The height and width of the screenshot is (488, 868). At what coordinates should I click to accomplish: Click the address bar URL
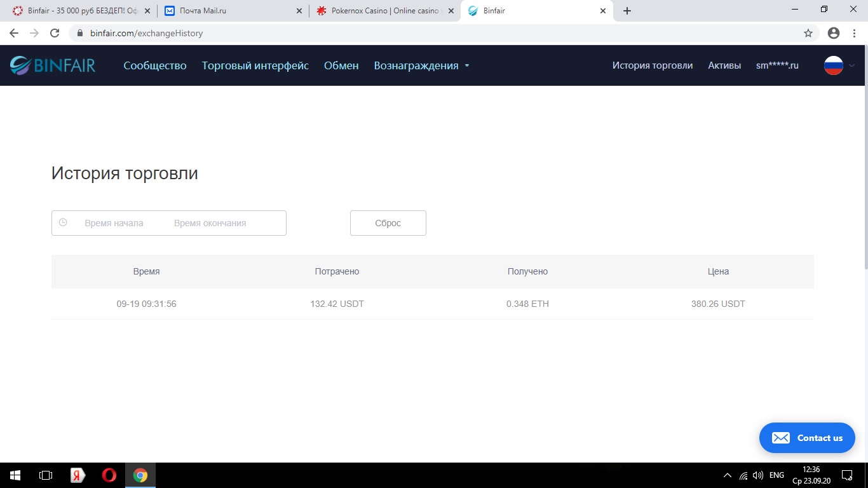click(146, 33)
